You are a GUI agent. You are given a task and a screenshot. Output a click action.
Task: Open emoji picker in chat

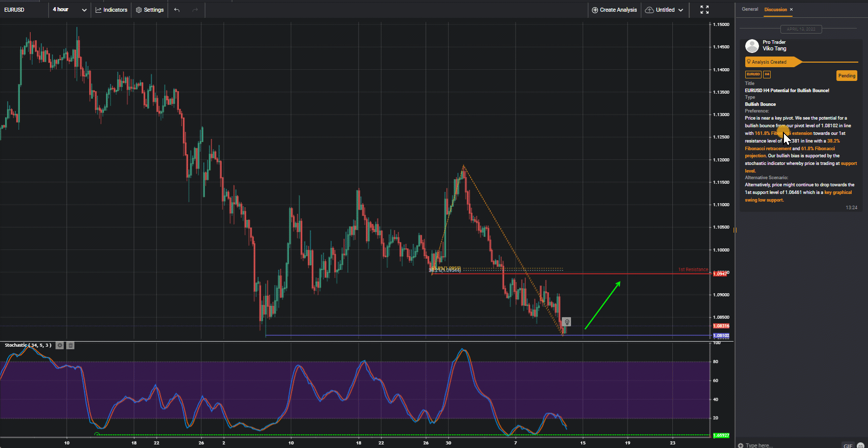[x=860, y=445]
